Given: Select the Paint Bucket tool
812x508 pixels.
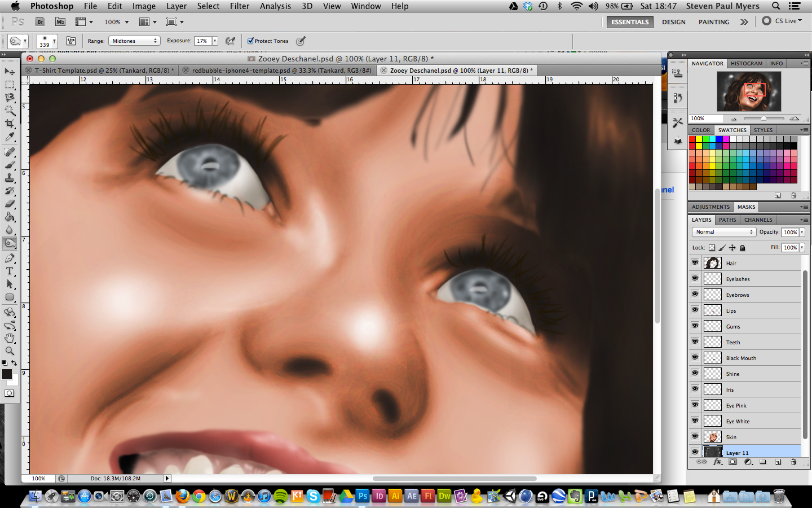Looking at the screenshot, I should pyautogui.click(x=10, y=217).
